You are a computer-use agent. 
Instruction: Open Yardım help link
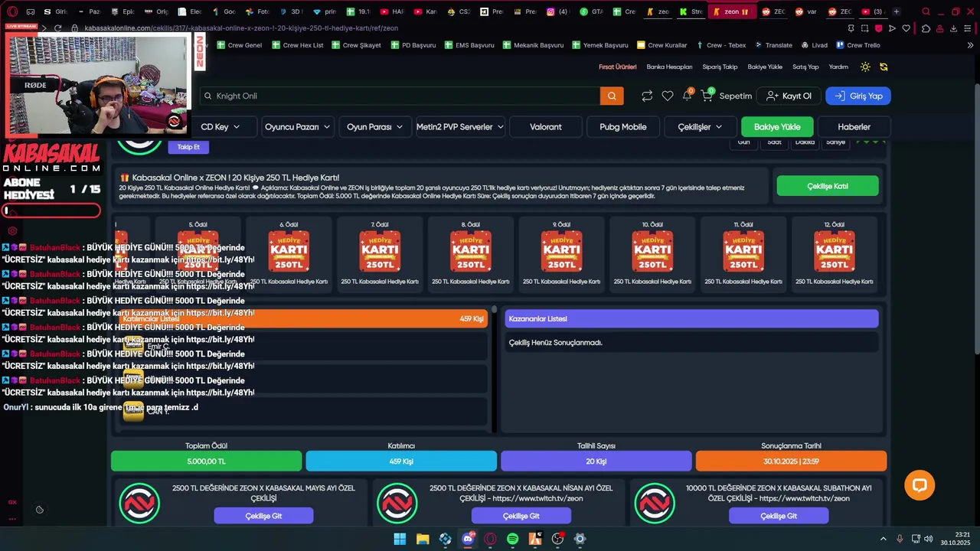tap(838, 67)
